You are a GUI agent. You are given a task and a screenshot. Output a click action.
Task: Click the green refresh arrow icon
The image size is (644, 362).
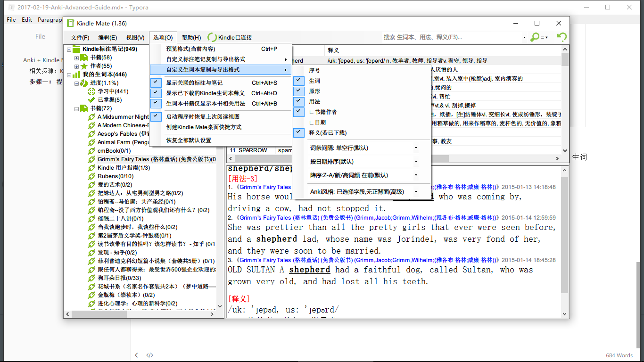[x=561, y=37]
